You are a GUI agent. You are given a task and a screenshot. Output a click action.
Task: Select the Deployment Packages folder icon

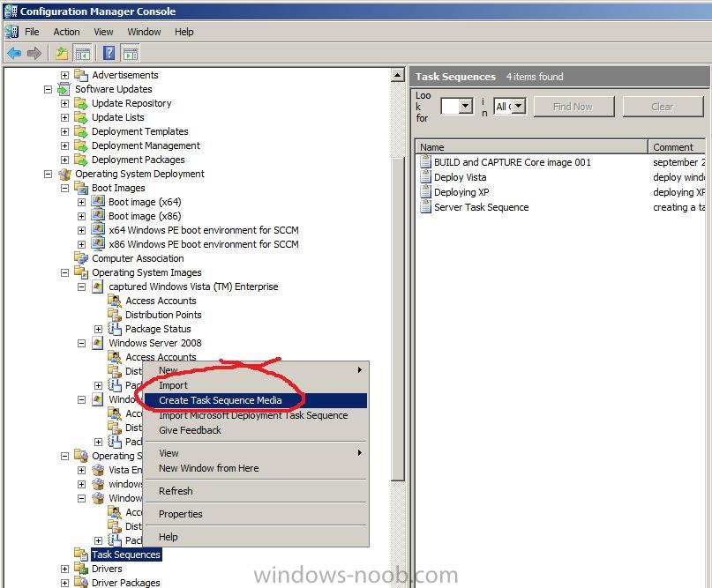click(x=81, y=160)
